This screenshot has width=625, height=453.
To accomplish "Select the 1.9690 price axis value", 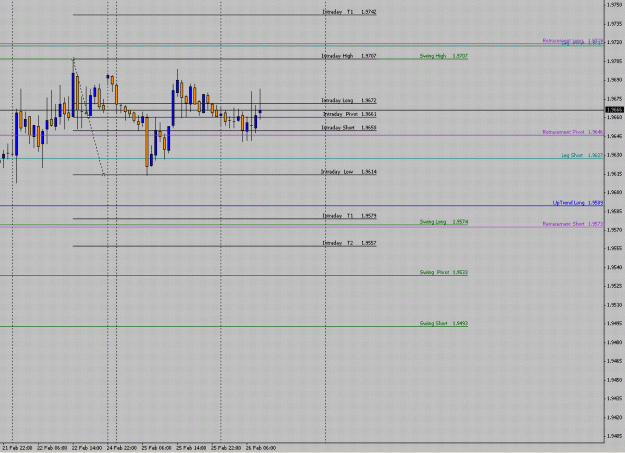I will tap(614, 80).
